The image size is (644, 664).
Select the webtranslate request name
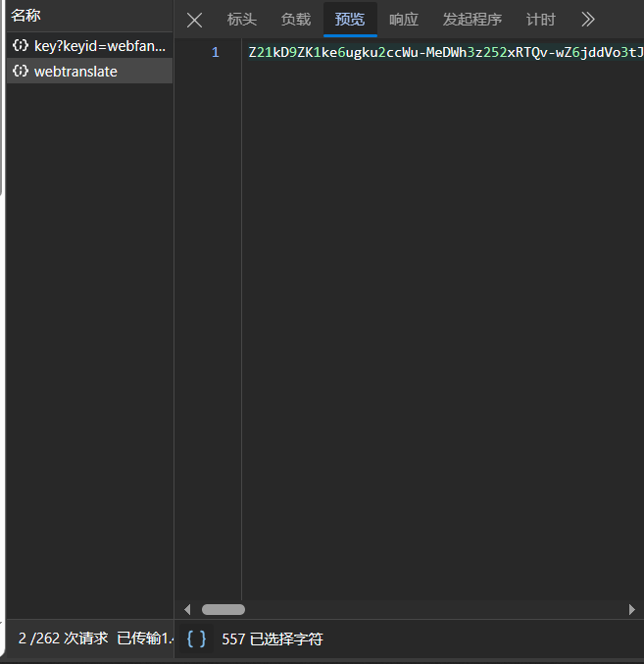[x=75, y=71]
